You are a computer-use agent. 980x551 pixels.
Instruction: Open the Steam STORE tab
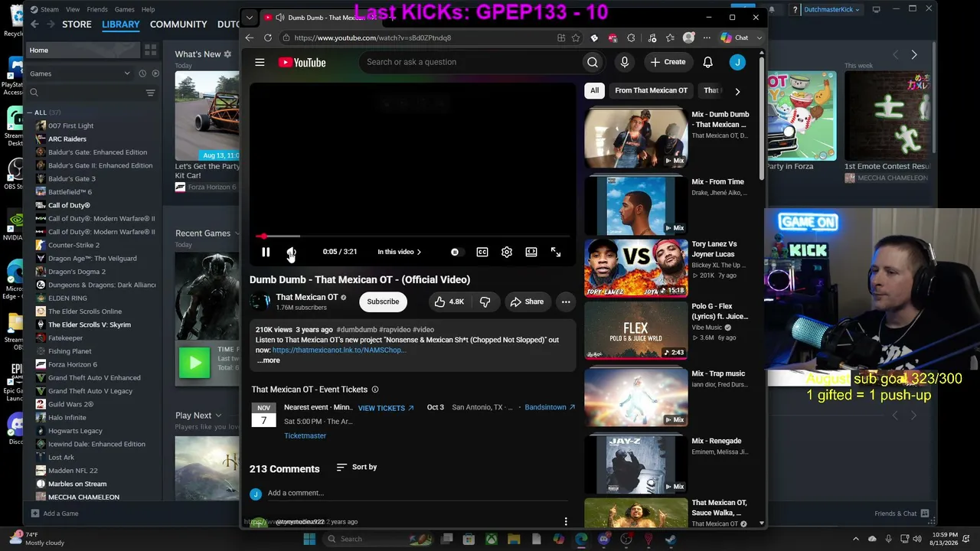click(x=77, y=24)
